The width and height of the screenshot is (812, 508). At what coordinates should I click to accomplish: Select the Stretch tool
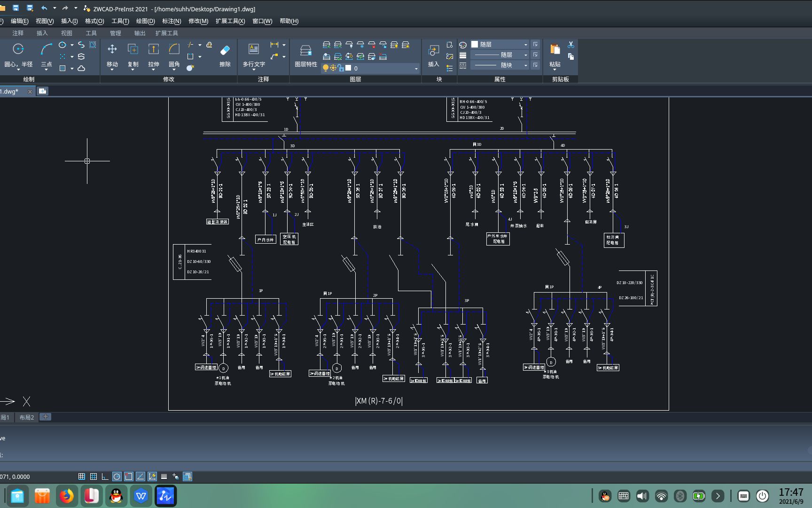coord(153,49)
